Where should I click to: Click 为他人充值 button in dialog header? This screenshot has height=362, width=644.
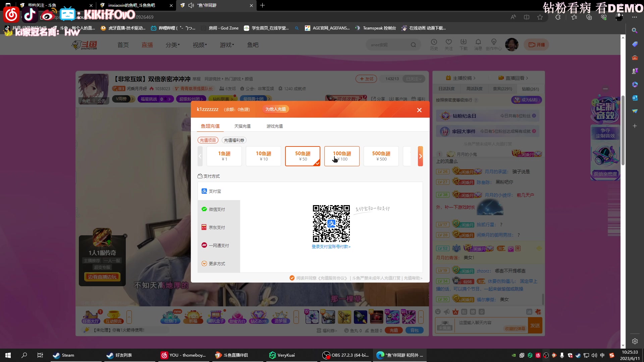(276, 109)
